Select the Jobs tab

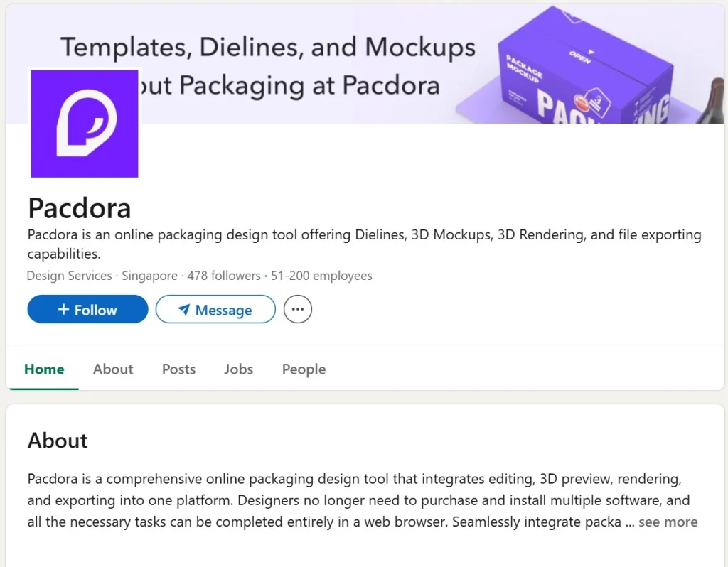click(238, 369)
